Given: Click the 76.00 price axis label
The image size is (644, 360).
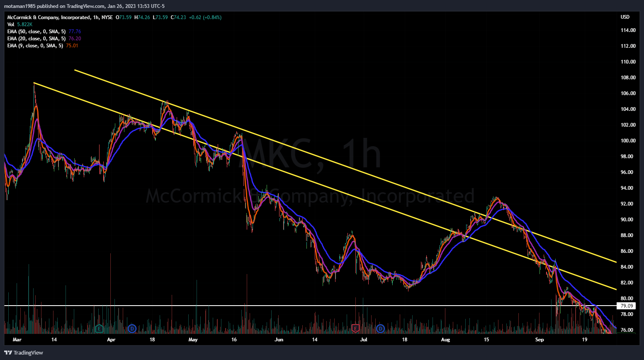Looking at the screenshot, I should 627,330.
